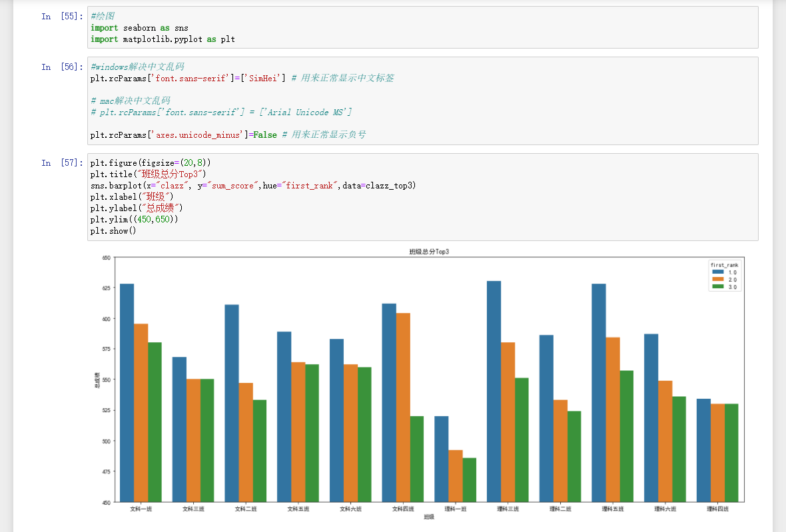Click the y-axis tick value 525

coord(107,410)
